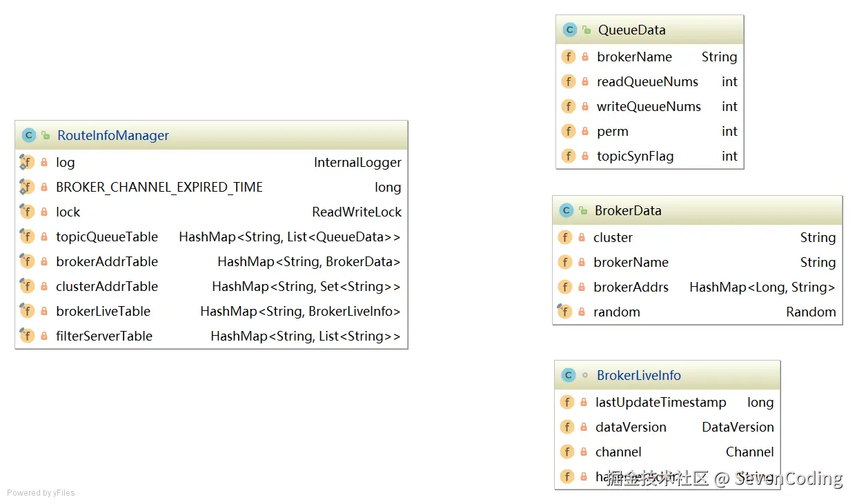Click the DataVersion type label
Image resolution: width=857 pixels, height=504 pixels.
pyautogui.click(x=738, y=427)
